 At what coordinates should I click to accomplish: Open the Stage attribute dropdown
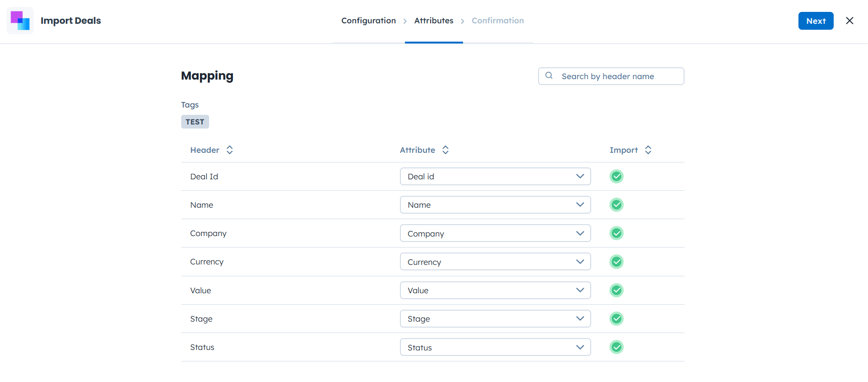(x=495, y=319)
